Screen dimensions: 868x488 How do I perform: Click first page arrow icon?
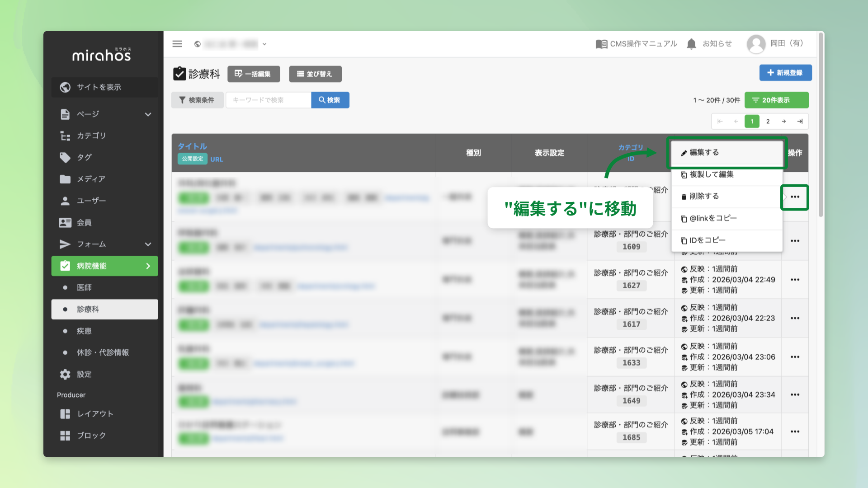point(720,121)
